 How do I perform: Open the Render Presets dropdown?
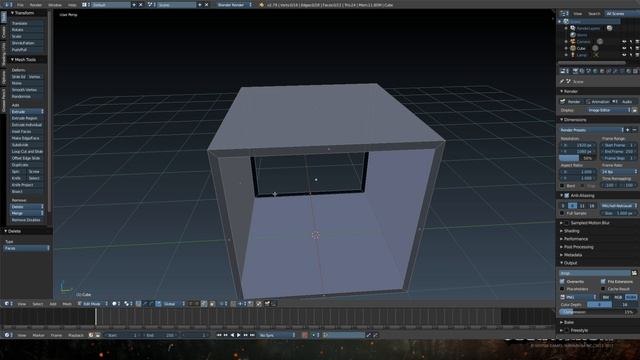point(591,130)
